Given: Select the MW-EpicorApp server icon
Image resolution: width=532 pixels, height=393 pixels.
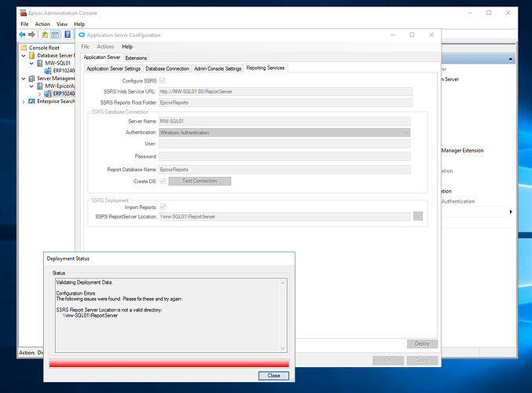Looking at the screenshot, I should pyautogui.click(x=40, y=86).
